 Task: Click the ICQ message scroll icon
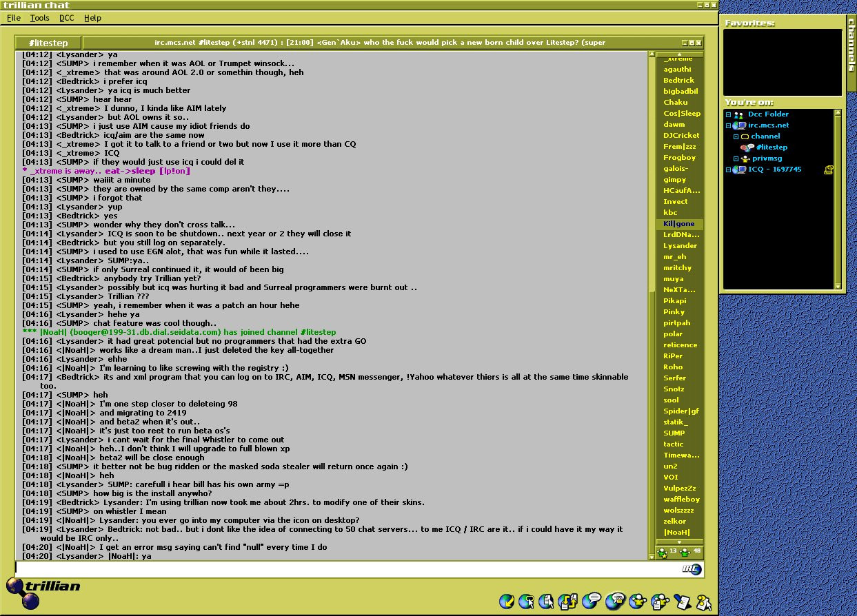[828, 170]
